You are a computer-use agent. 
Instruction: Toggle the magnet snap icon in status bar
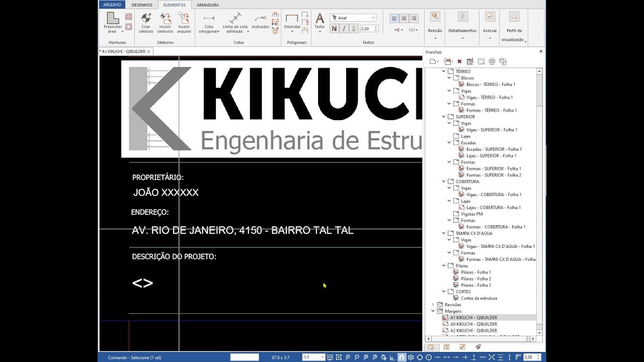[401, 357]
